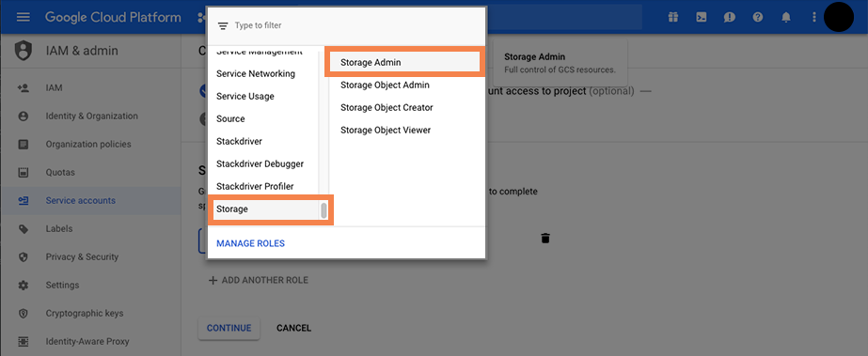This screenshot has height=356, width=868.
Task: Open the hamburger navigation menu
Action: click(x=23, y=17)
